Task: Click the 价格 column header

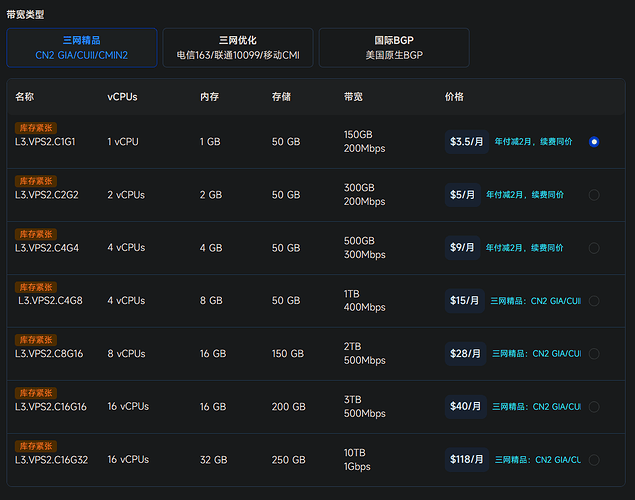Action: pyautogui.click(x=454, y=96)
